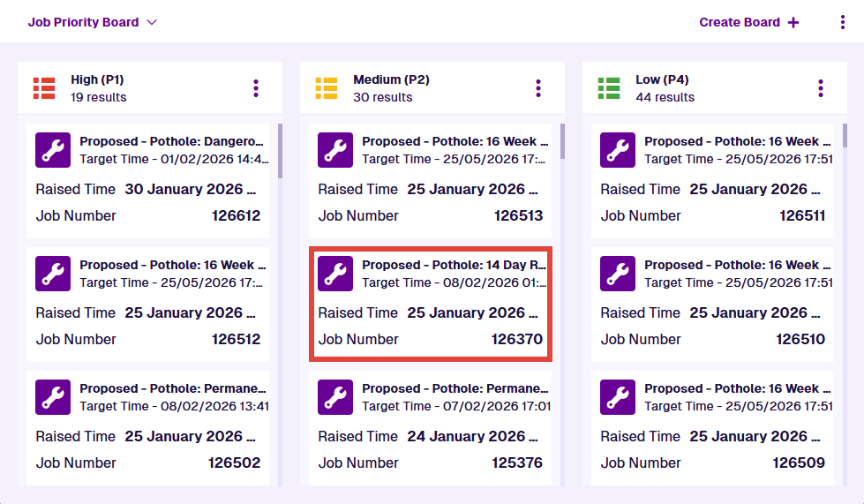The image size is (864, 504).
Task: Click wrench icon on job 126513 card
Action: [334, 150]
